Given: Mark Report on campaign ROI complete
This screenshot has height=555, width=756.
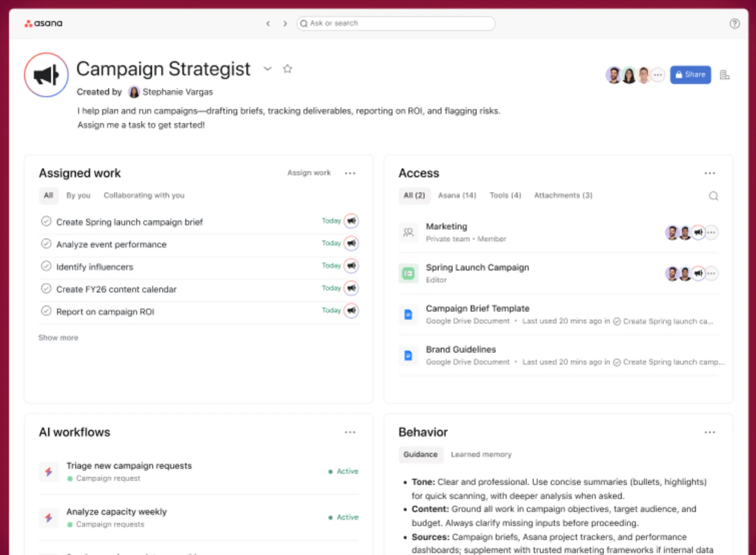Looking at the screenshot, I should point(46,311).
